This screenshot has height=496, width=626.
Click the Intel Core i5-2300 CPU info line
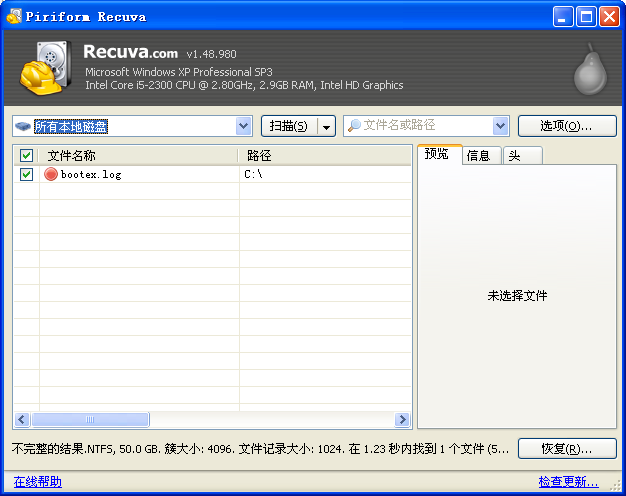coord(244,85)
